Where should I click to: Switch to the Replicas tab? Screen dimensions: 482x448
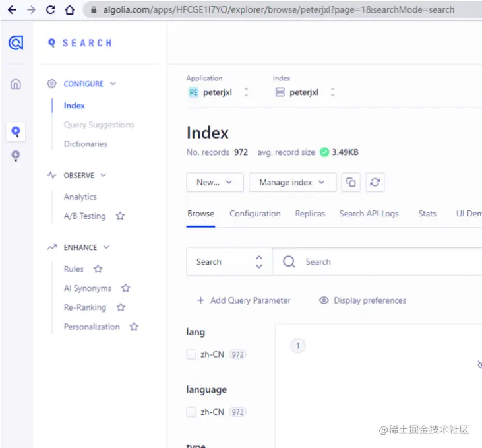point(310,214)
